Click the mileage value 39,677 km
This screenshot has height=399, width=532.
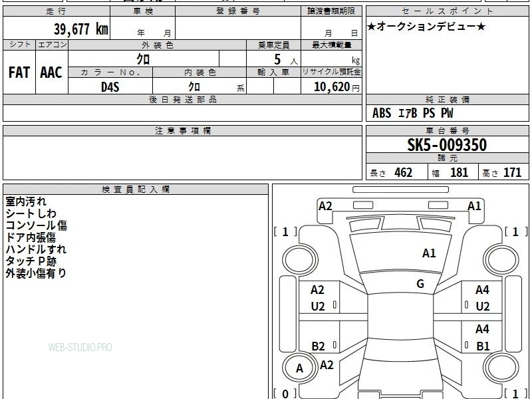[x=80, y=29]
